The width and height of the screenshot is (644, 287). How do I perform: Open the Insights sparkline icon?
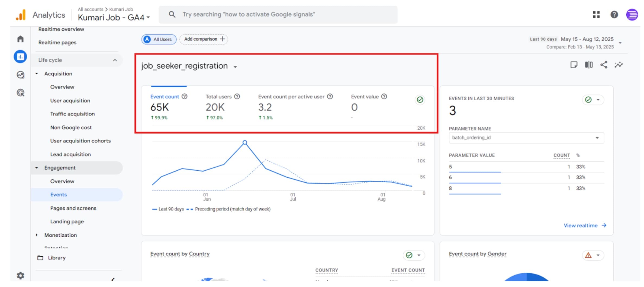tap(619, 65)
